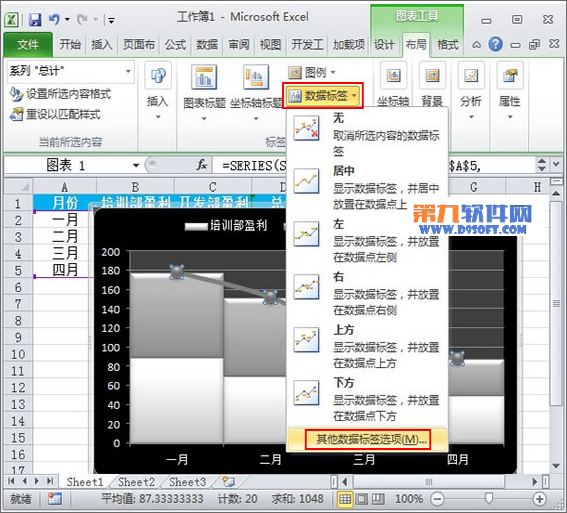Expand the Name Box dropdown arrow
567x513 pixels.
(x=136, y=166)
